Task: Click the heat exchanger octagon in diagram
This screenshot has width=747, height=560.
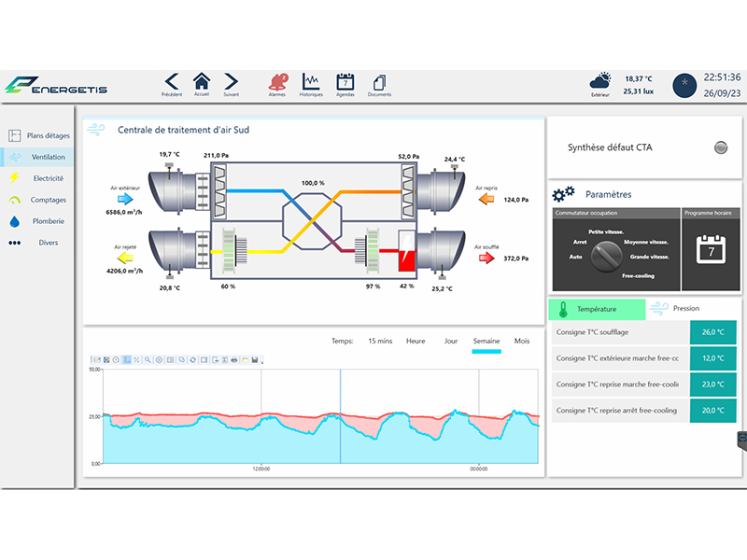Action: click(312, 221)
